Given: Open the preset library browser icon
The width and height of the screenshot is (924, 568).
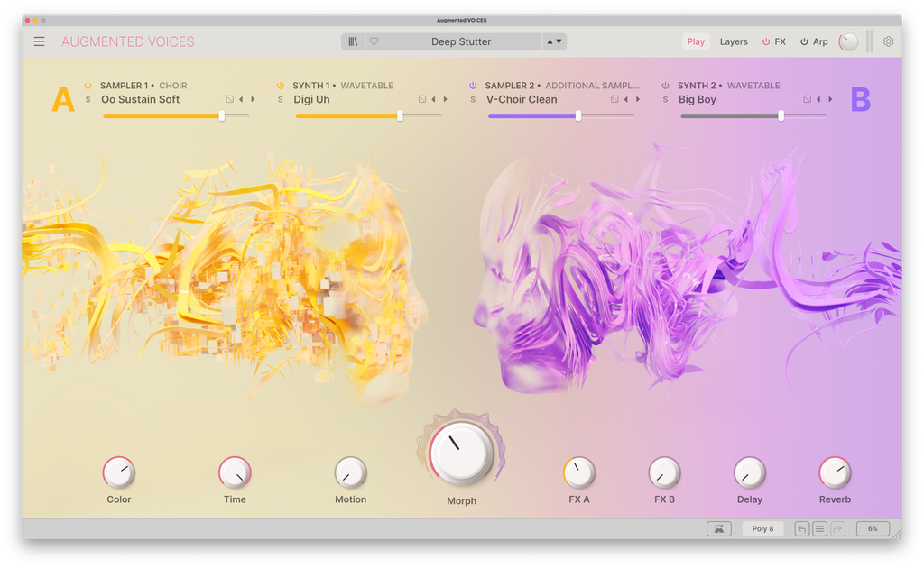Looking at the screenshot, I should coord(353,41).
